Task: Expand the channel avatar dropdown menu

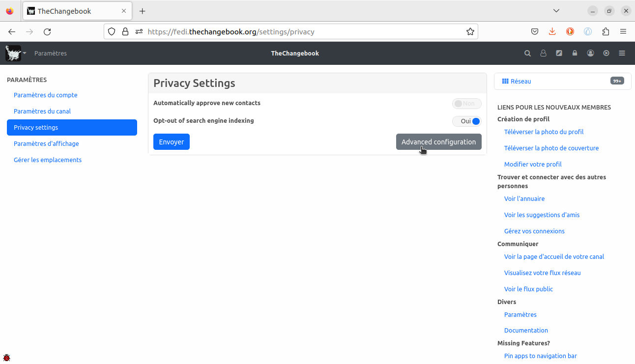Action: point(16,54)
